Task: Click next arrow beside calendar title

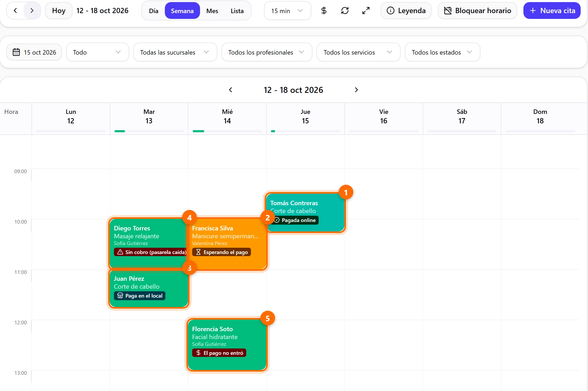Action: click(x=356, y=90)
